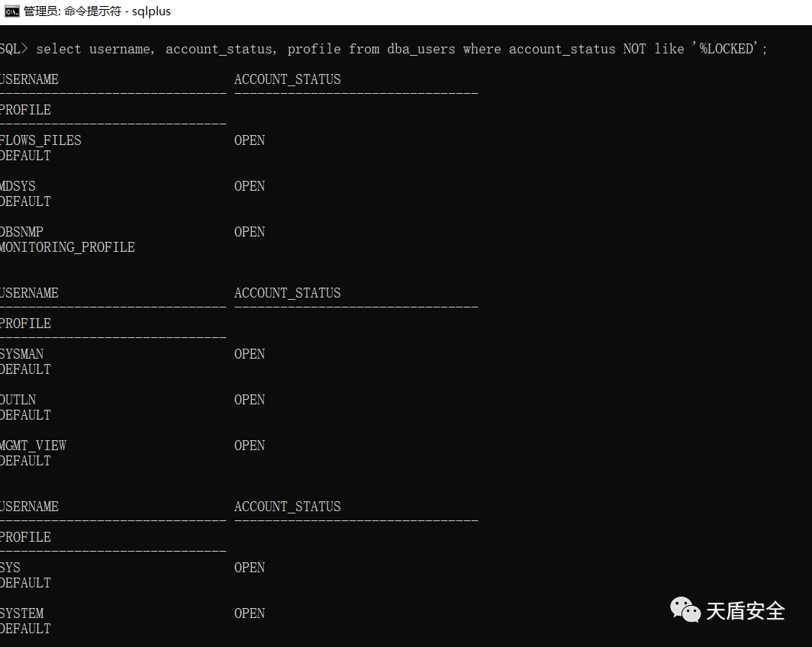The height and width of the screenshot is (647, 812).
Task: Click the SQL> prompt at the query line
Action: pos(13,49)
